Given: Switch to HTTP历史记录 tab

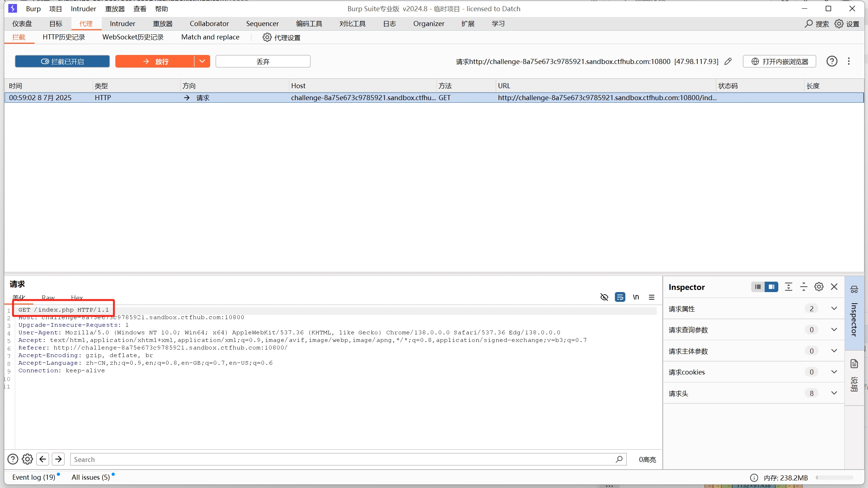Looking at the screenshot, I should pyautogui.click(x=64, y=37).
